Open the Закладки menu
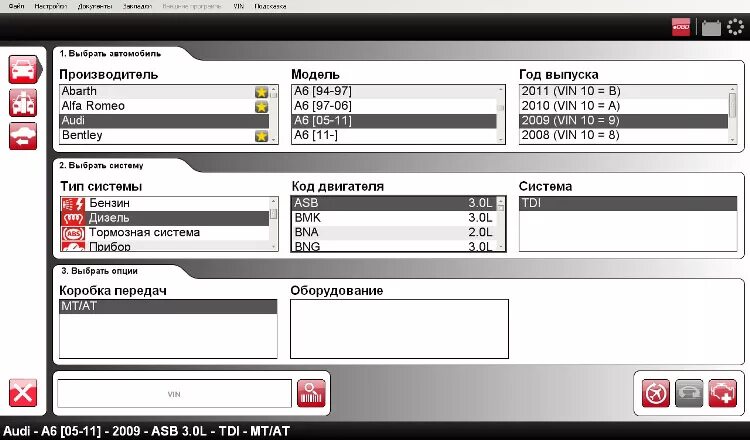 pyautogui.click(x=137, y=6)
